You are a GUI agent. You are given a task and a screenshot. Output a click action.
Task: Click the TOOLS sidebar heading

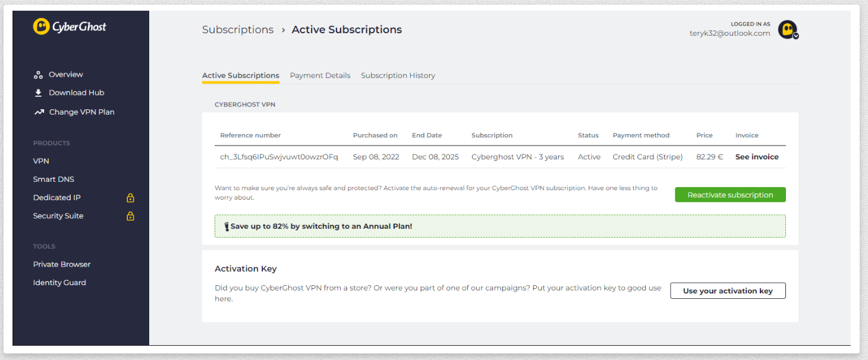(45, 247)
